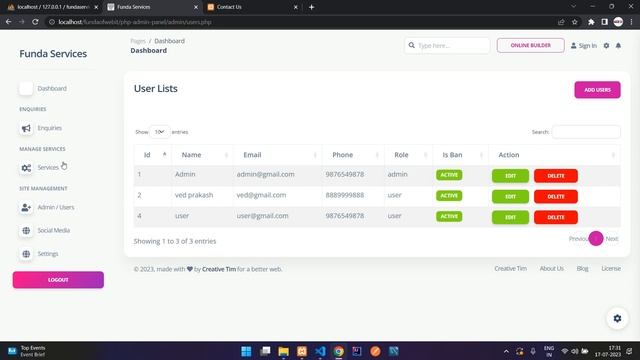Screen dimensions: 640x360
Task: Sort the table by Phone column
Action: coord(353,155)
